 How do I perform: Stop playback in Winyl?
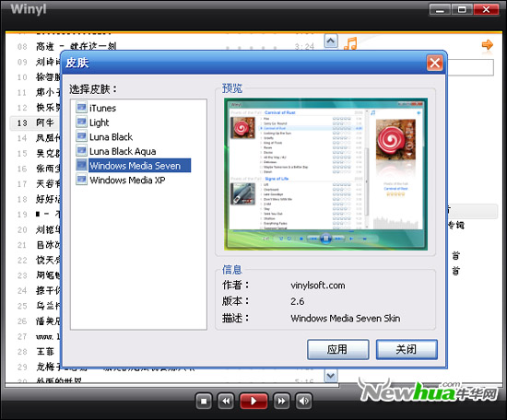click(x=204, y=401)
